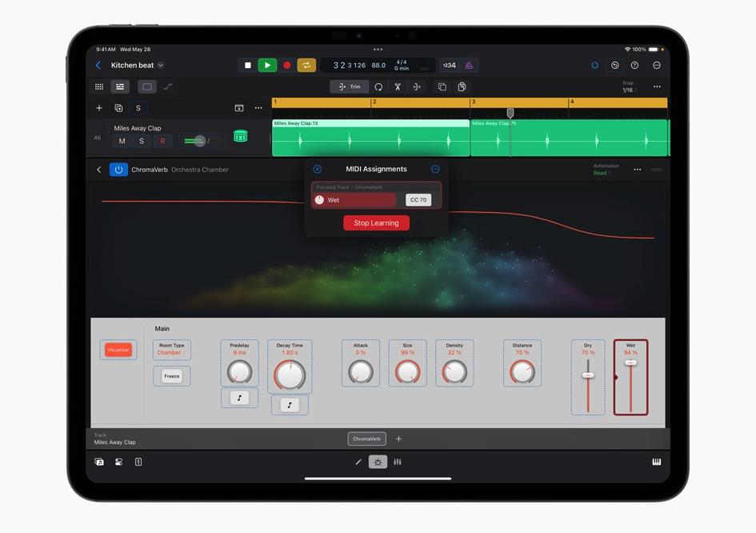Click the Stop Learning button
The width and height of the screenshot is (756, 533).
[x=376, y=223]
